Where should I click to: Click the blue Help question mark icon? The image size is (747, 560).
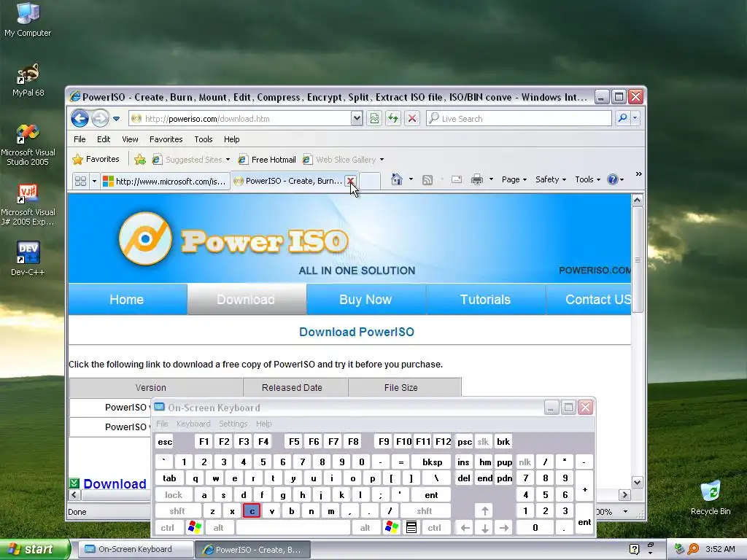coord(613,179)
